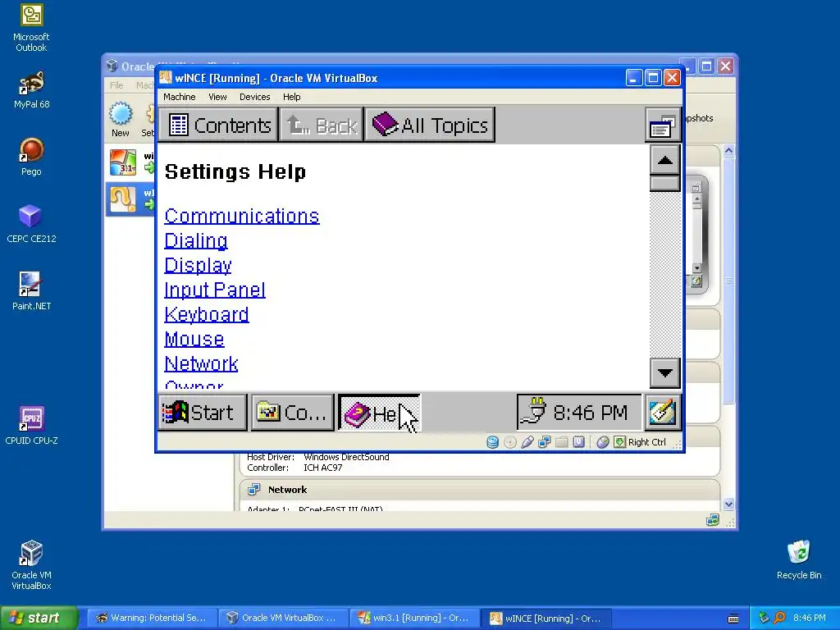Switch to wINCE [Running] taskbar item
Screen dimensions: 840x630
[x=545, y=618]
